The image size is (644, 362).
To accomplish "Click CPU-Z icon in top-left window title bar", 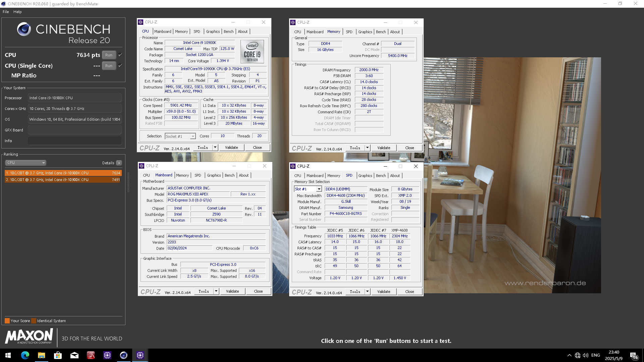I will (x=141, y=22).
